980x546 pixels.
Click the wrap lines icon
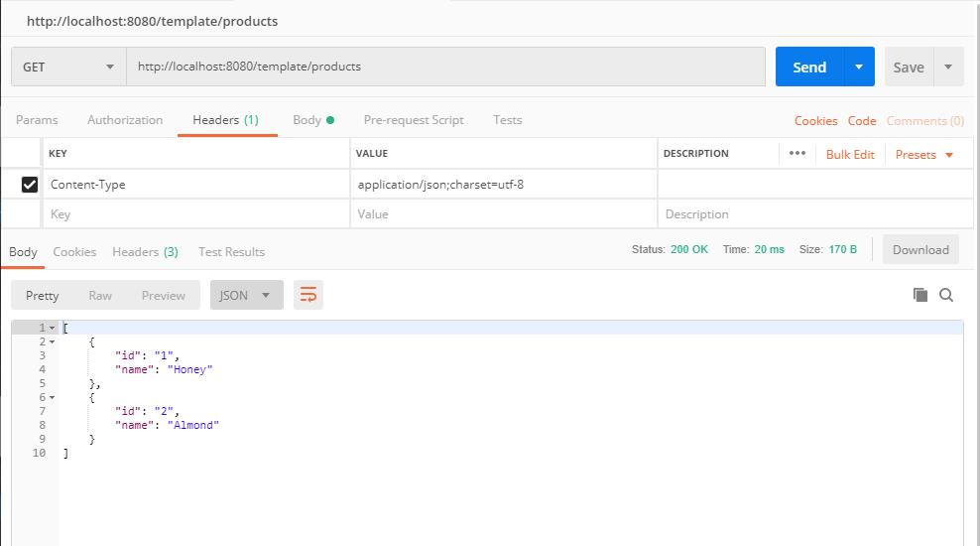click(308, 295)
